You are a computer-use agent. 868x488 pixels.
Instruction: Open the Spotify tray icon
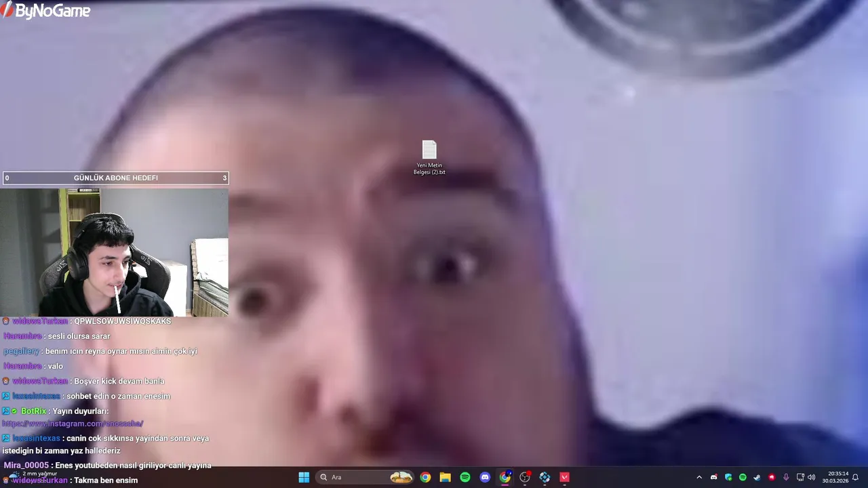point(743,477)
